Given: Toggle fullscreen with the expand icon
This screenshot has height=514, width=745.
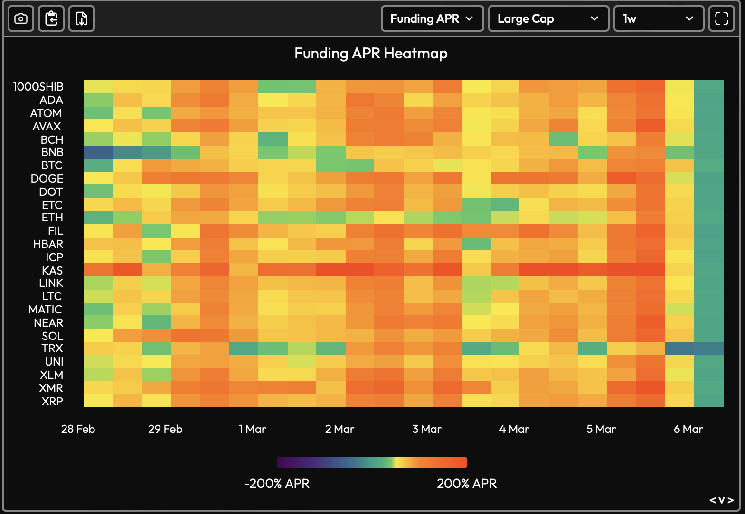Looking at the screenshot, I should tap(721, 19).
